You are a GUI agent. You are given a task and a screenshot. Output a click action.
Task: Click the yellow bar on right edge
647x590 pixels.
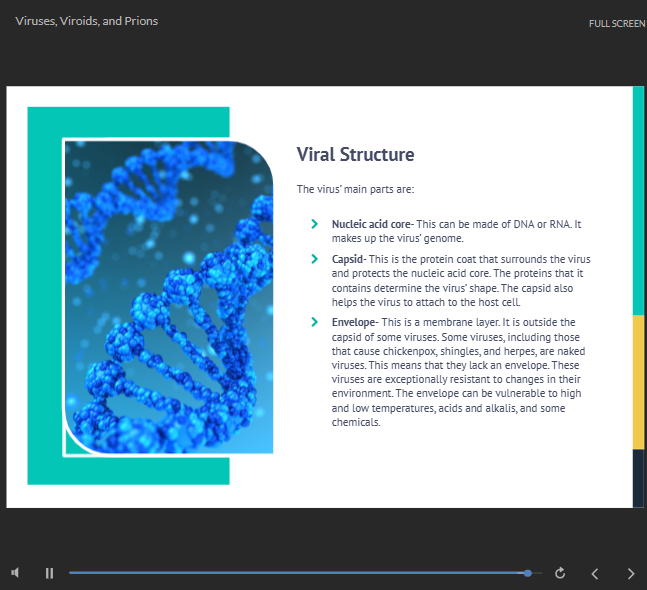pos(638,381)
